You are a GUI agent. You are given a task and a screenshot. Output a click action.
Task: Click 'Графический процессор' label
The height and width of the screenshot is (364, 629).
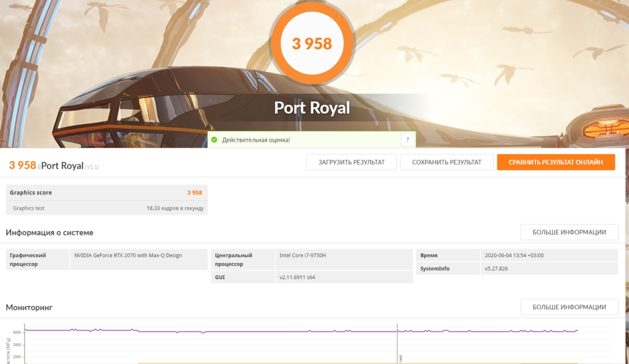click(x=28, y=259)
